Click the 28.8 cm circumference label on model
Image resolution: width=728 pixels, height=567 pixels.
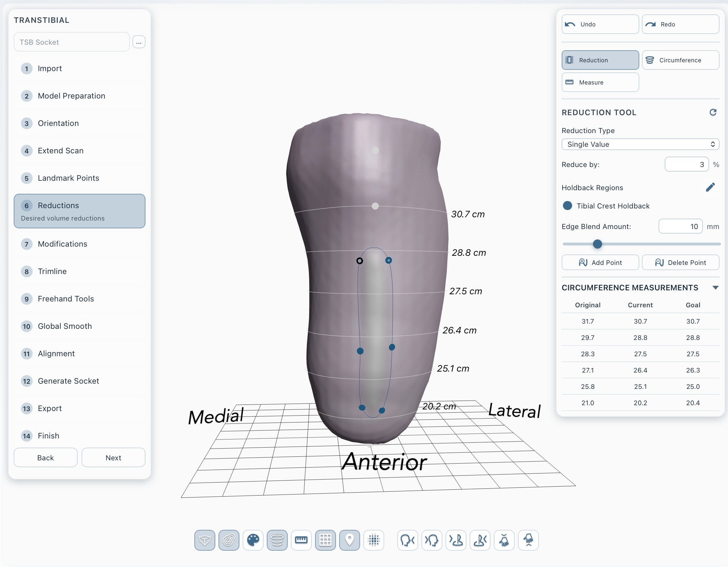coord(469,253)
